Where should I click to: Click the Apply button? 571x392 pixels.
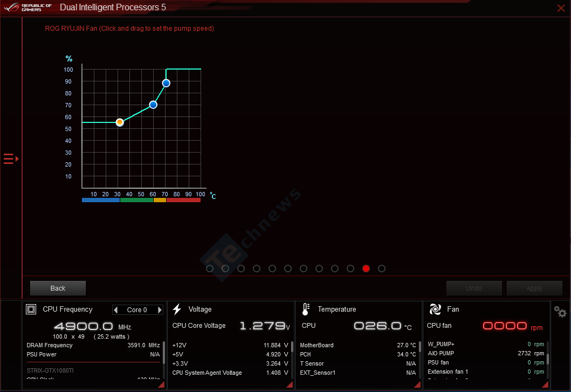(534, 288)
